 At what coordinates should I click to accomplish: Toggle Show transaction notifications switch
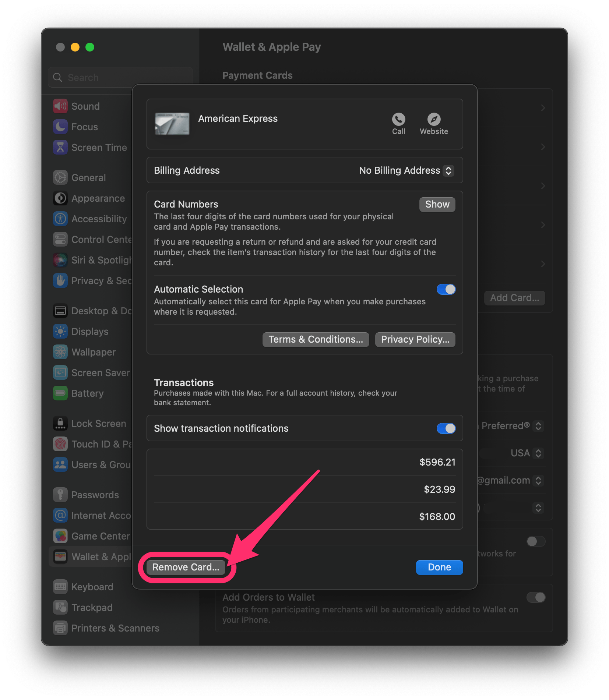click(x=446, y=428)
